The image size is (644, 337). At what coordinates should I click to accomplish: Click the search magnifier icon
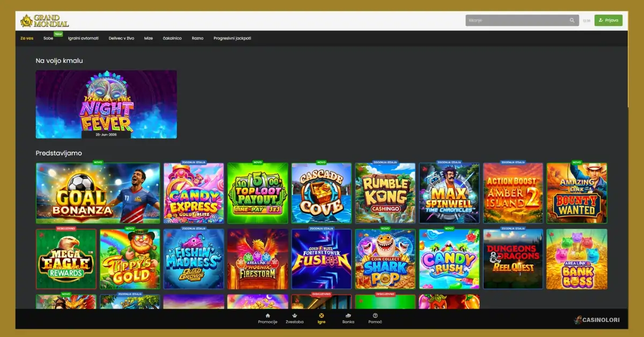[572, 20]
